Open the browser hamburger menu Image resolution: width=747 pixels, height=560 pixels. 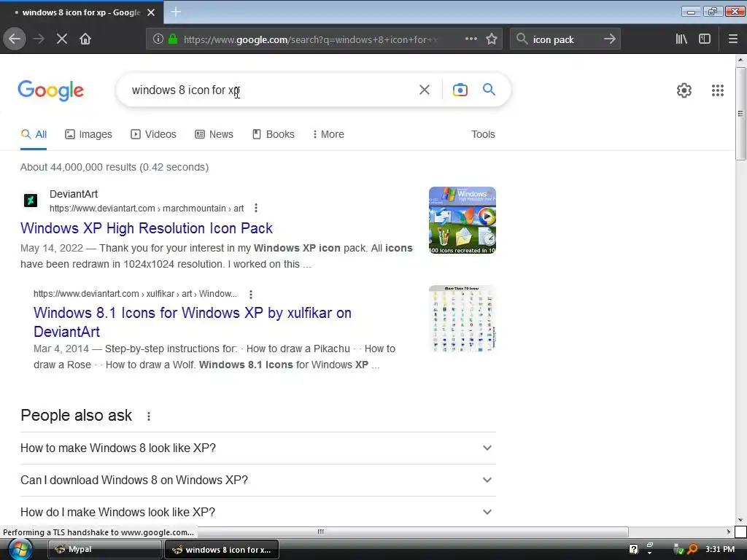point(733,39)
